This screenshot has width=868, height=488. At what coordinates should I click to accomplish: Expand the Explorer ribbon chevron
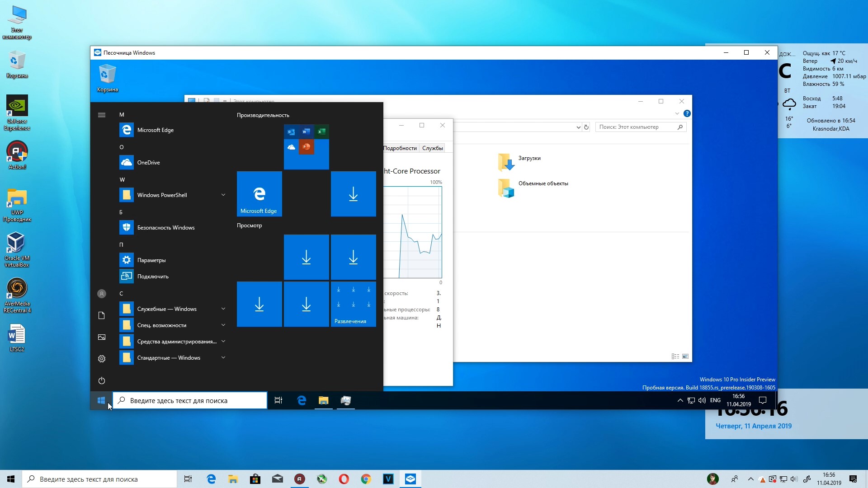[x=677, y=113]
